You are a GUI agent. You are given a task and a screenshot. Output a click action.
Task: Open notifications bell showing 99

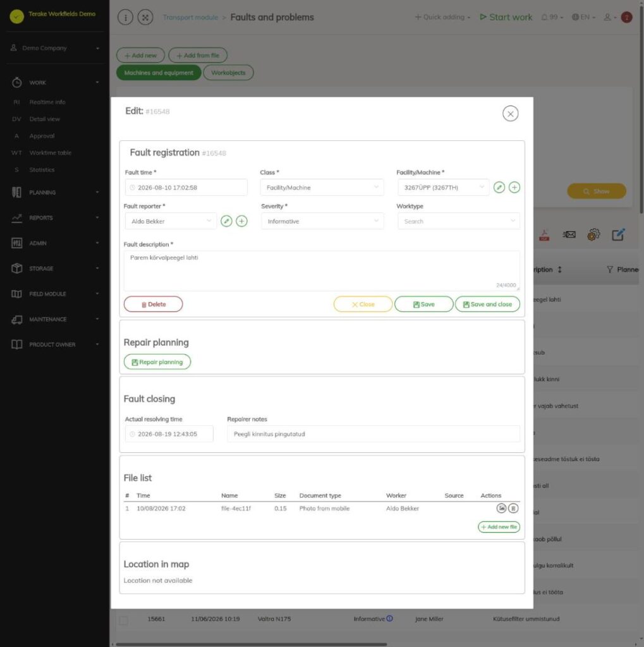552,17
